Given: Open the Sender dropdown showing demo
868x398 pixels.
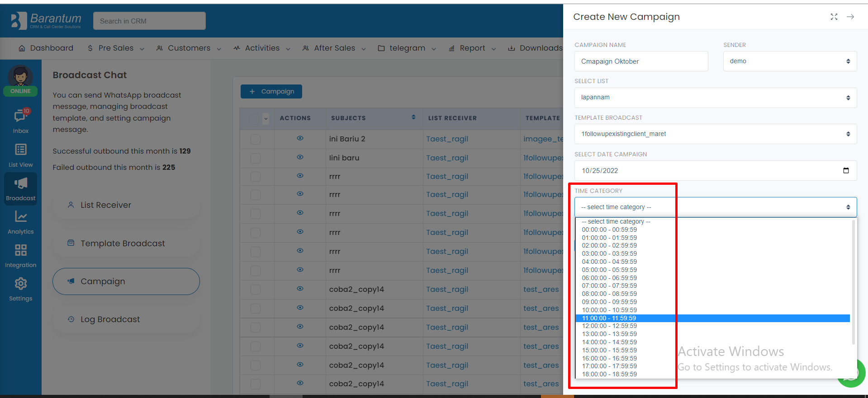Looking at the screenshot, I should tap(789, 61).
